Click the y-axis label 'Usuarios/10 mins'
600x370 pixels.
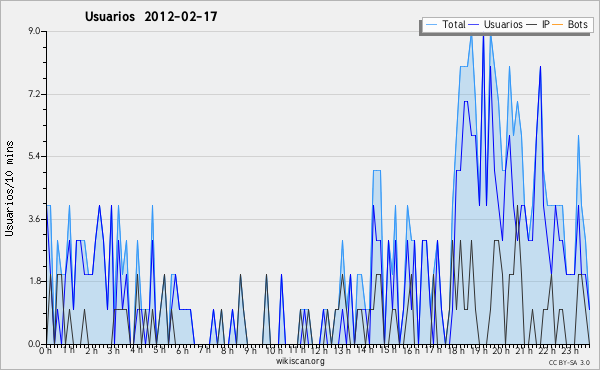[9, 189]
